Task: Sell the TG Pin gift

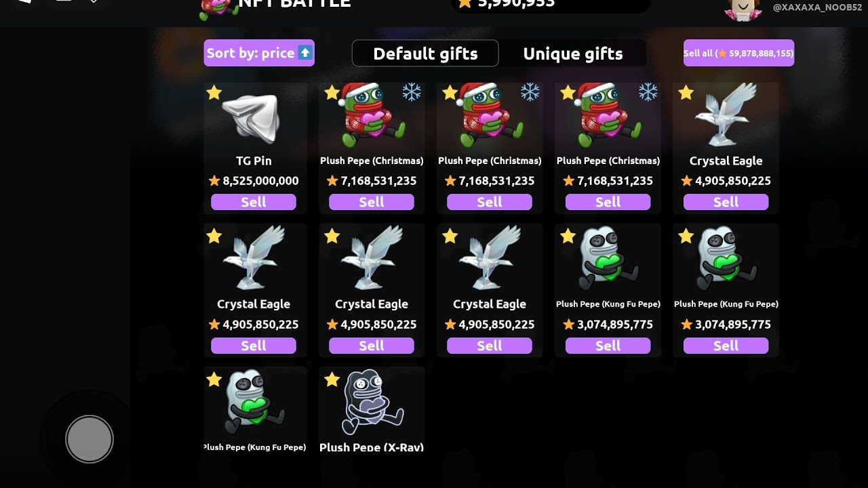Action: tap(254, 202)
